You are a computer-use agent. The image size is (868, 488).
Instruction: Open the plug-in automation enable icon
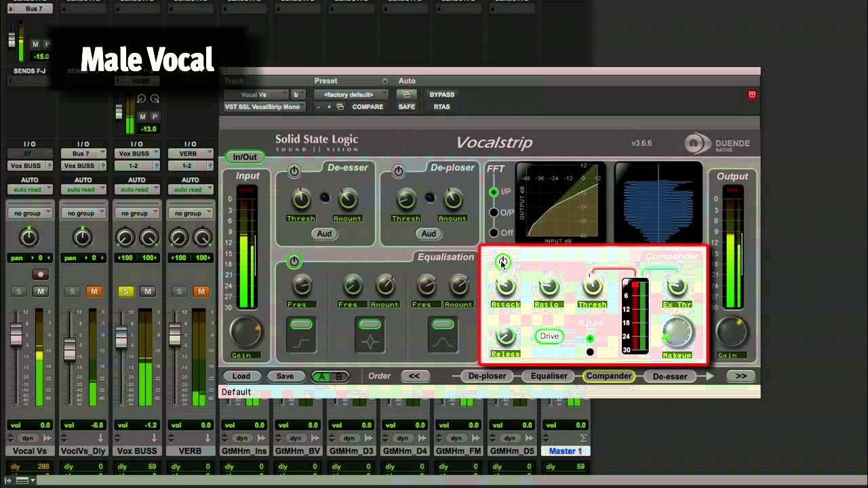click(x=406, y=95)
